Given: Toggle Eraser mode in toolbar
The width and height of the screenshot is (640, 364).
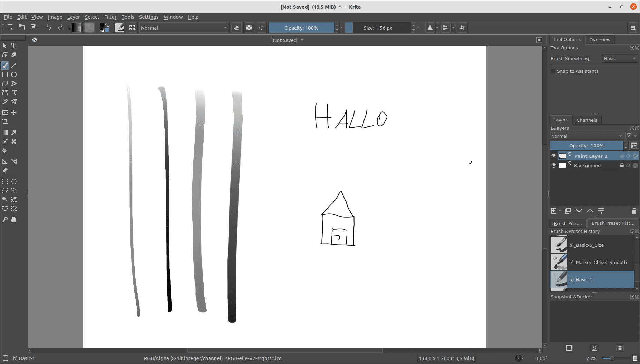Looking at the screenshot, I should [x=236, y=28].
